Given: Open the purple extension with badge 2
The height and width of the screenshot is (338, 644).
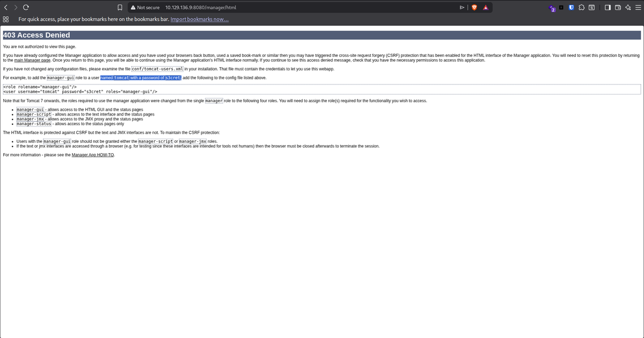Looking at the screenshot, I should (552, 8).
